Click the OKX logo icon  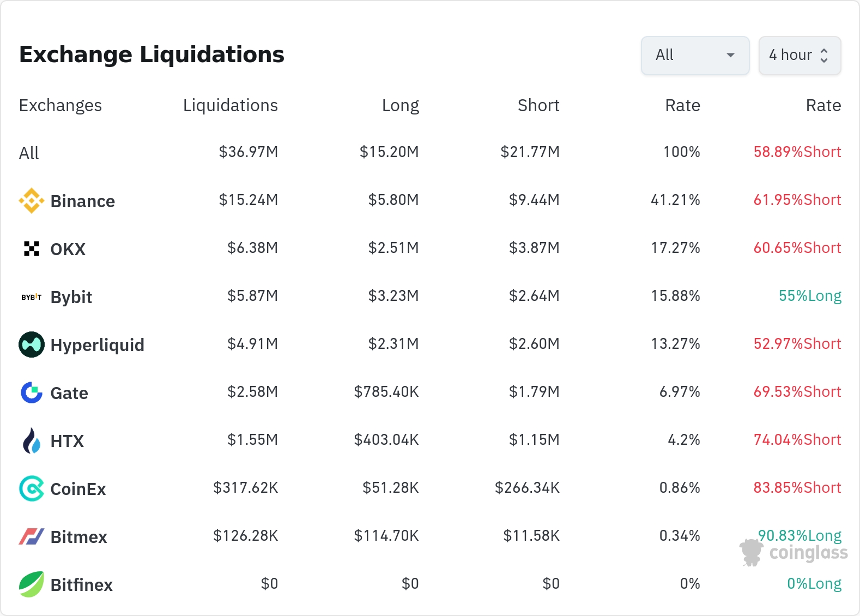32,249
